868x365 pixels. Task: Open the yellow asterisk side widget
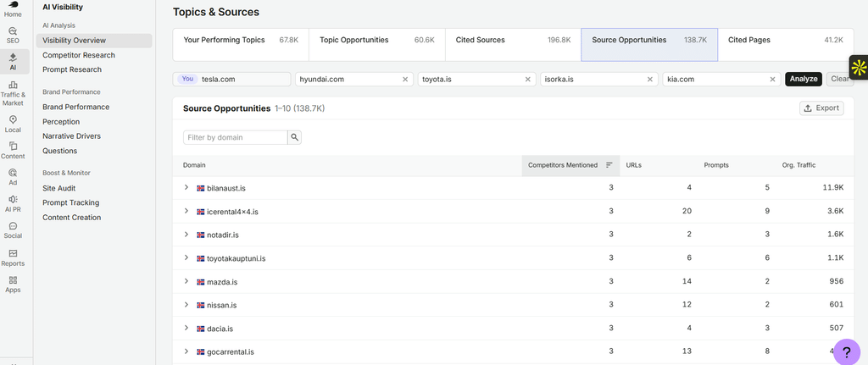coord(859,68)
